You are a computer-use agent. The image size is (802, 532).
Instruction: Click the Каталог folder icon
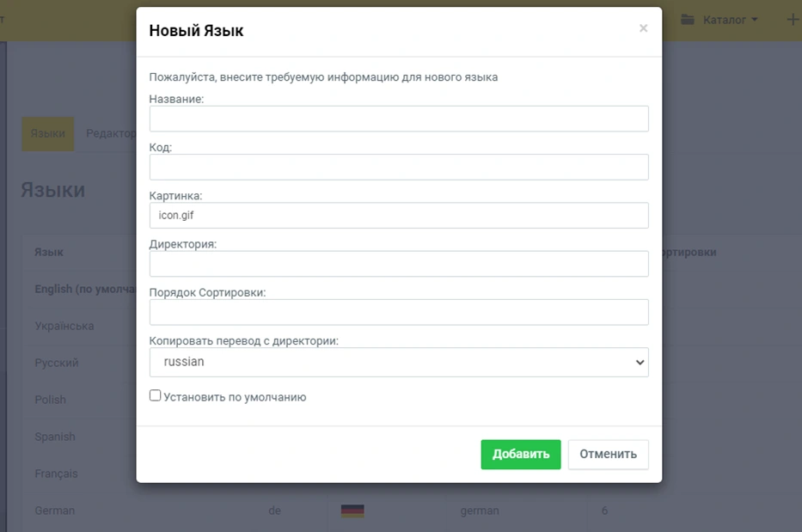point(688,19)
